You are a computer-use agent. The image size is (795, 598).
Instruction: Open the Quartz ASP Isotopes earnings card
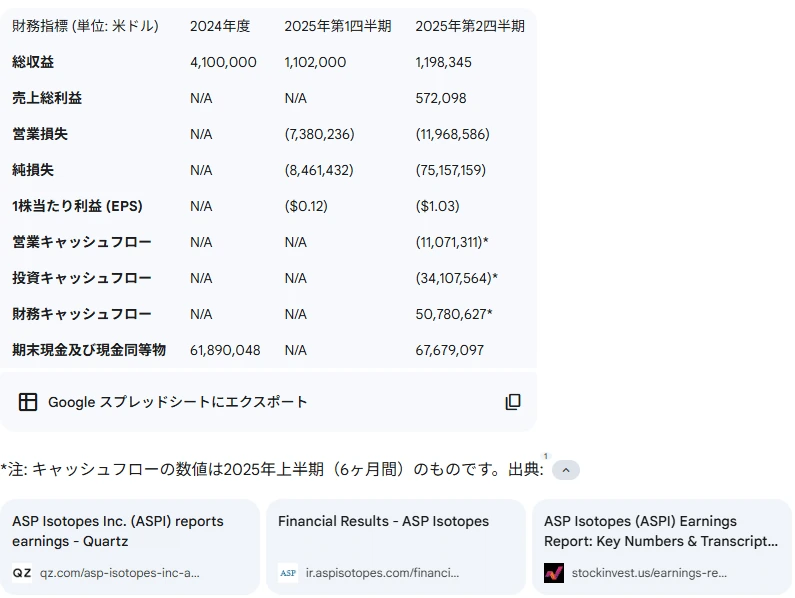[130, 547]
